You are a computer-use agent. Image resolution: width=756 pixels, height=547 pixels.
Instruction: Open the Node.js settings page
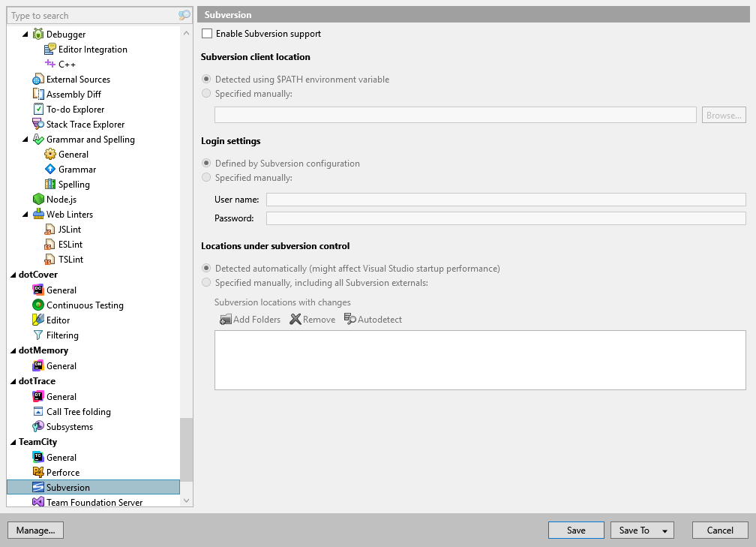[x=61, y=199]
